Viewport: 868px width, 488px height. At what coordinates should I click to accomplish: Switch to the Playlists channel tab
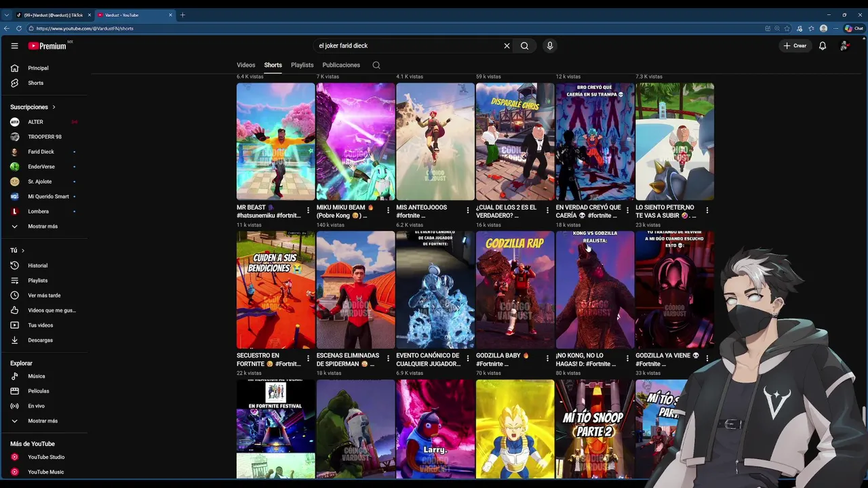[302, 65]
